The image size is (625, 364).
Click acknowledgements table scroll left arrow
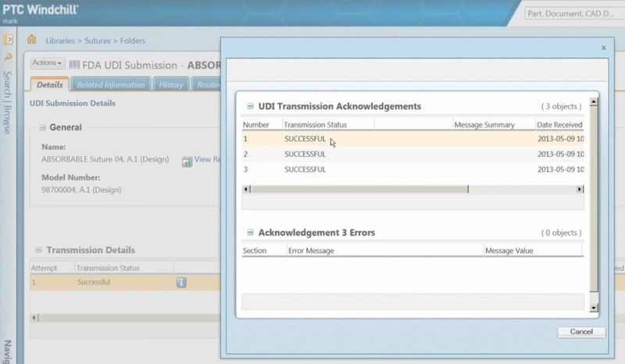coord(245,189)
